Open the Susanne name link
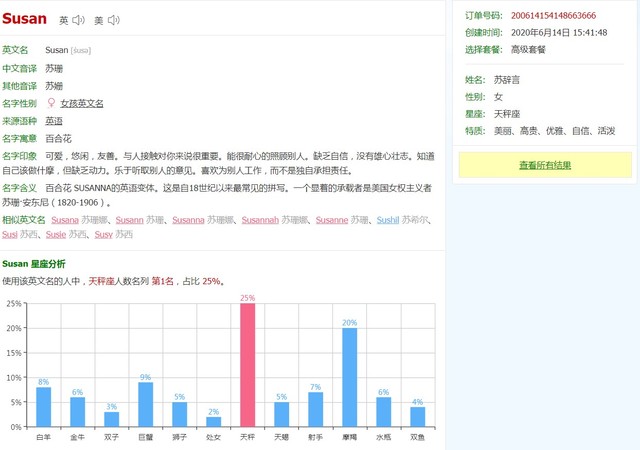Viewport: 640px width, 450px height. 331,219
